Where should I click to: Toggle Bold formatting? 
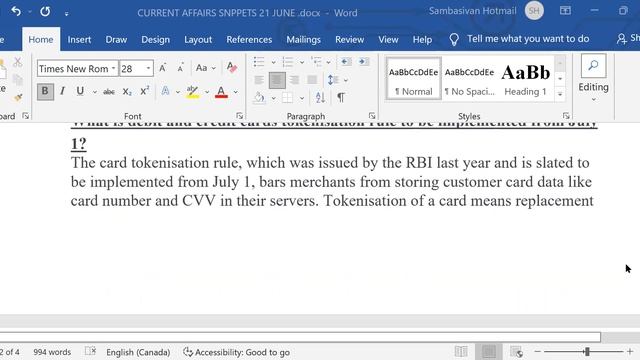click(x=45, y=91)
